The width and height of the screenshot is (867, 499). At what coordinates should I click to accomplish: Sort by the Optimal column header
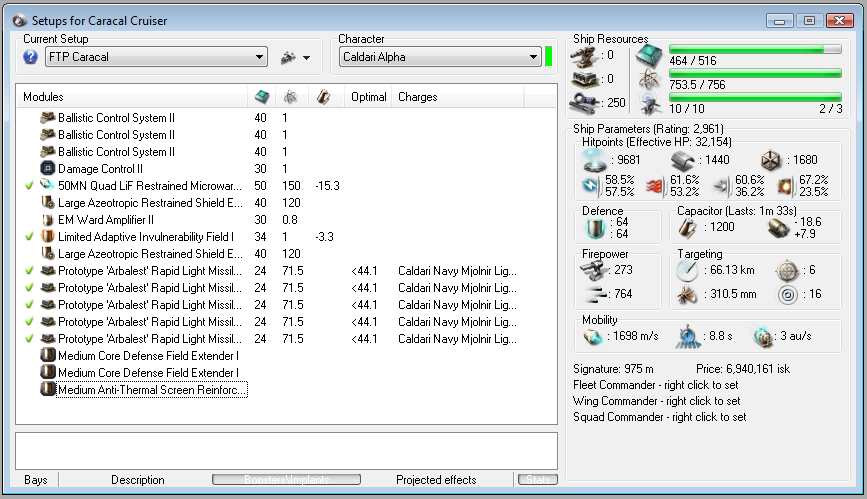tap(368, 97)
